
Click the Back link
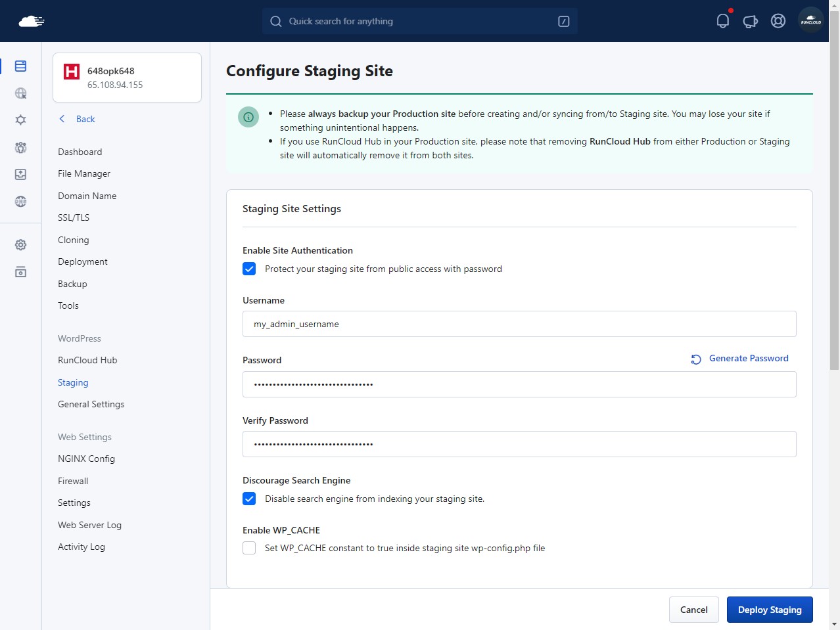click(x=85, y=119)
